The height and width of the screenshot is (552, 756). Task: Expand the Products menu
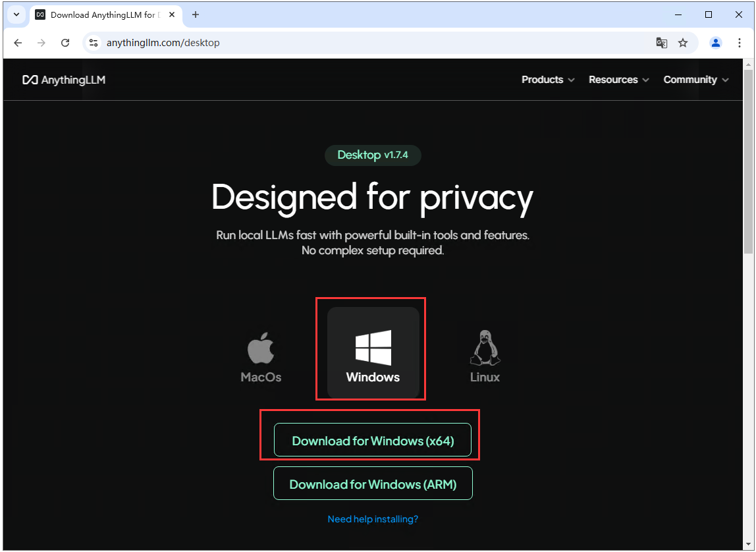548,80
